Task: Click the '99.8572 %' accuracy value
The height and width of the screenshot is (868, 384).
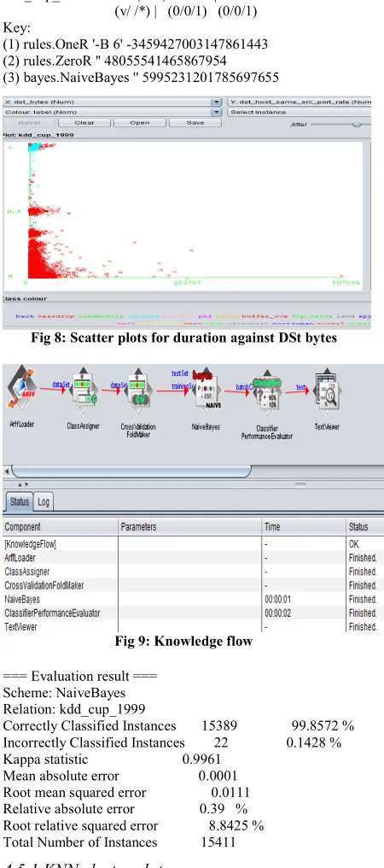Action: (x=323, y=725)
